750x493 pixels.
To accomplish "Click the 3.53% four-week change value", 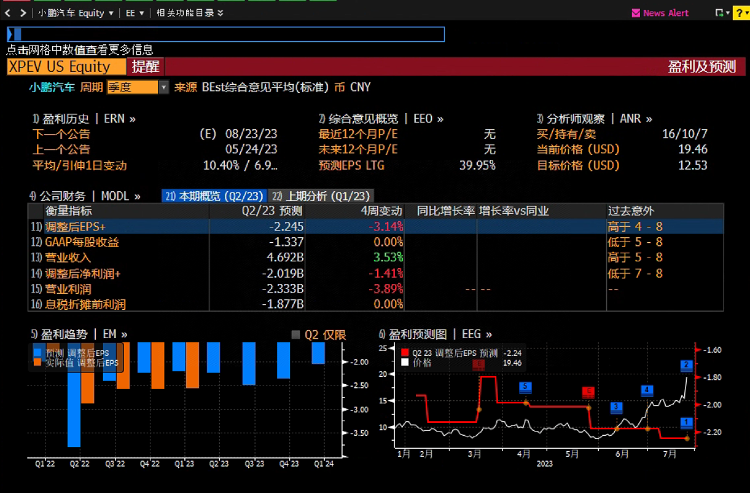I will coord(388,257).
